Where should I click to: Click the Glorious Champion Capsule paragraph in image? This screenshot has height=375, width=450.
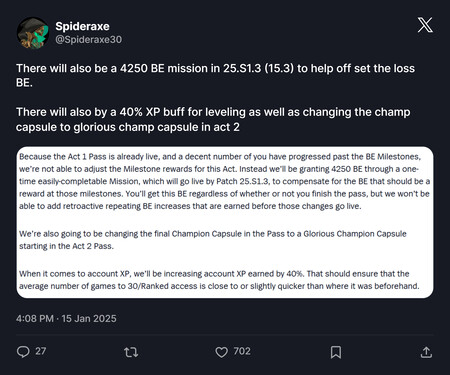pos(213,240)
